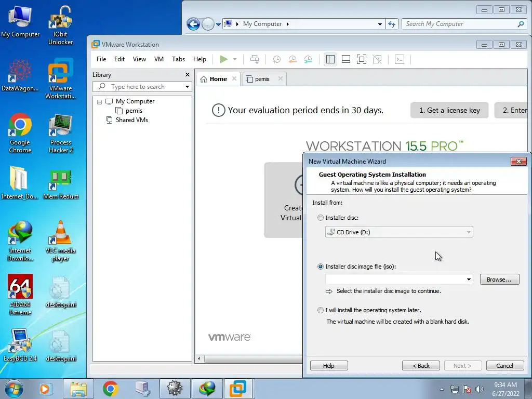Open the File menu in VMware
This screenshot has height=399, width=532.
(x=101, y=59)
